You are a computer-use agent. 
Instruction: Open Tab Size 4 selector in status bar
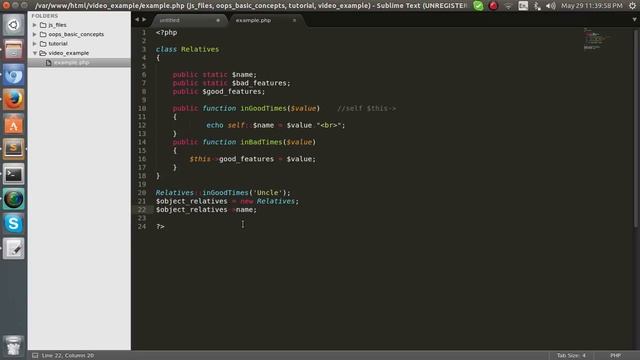pos(571,356)
